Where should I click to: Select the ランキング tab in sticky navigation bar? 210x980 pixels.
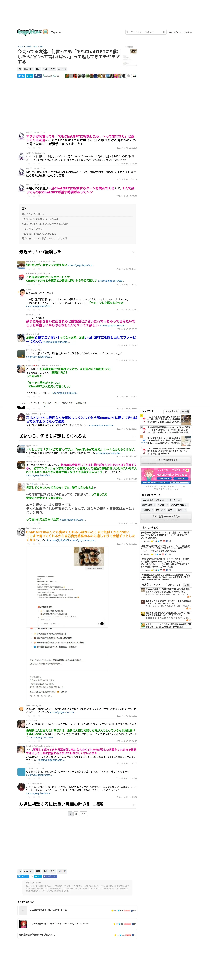pos(34,403)
